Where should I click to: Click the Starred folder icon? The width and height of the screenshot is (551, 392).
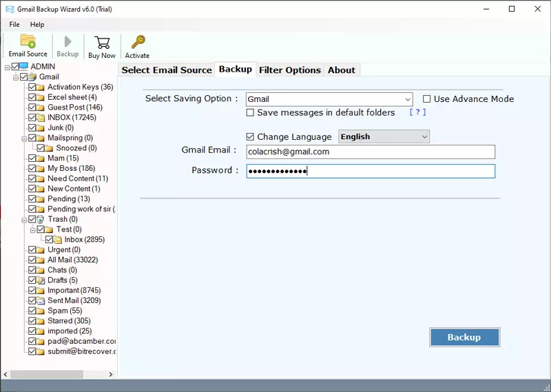41,321
